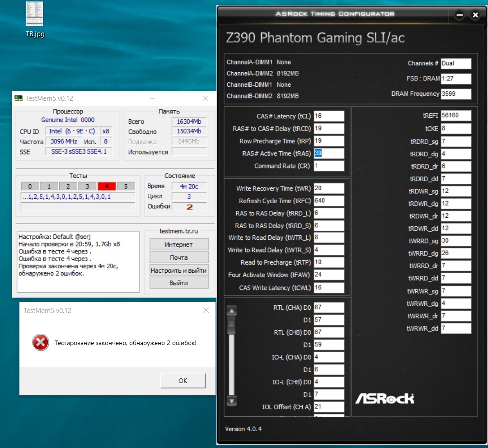Screen dimensions: 488x448
Task: Click the Выйти button
Action: (x=179, y=283)
